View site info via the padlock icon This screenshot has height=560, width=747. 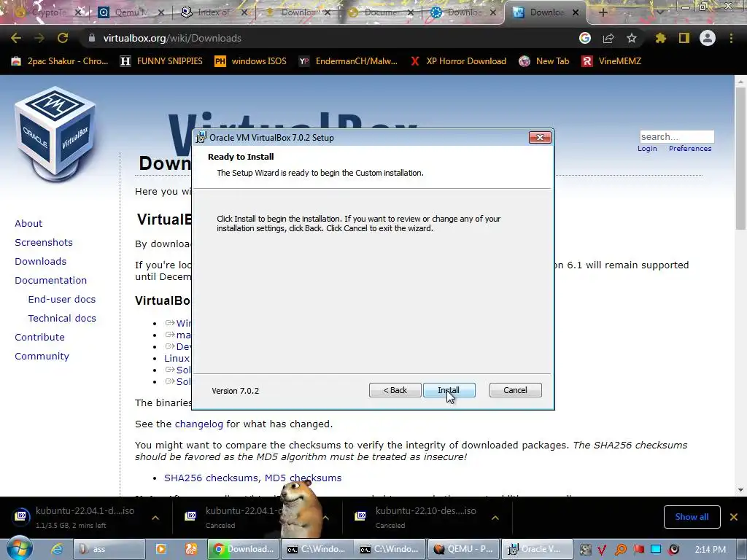[91, 38]
